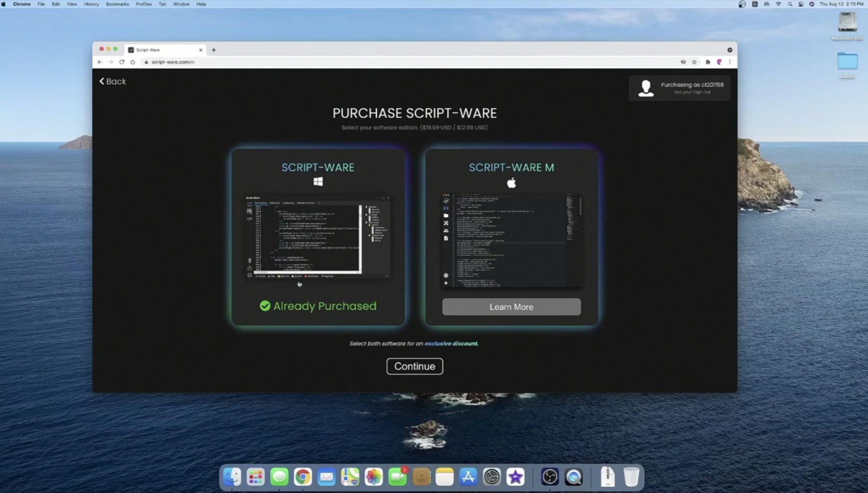This screenshot has width=868, height=493.
Task: Open the tab search dropdown arrow
Action: [x=729, y=50]
